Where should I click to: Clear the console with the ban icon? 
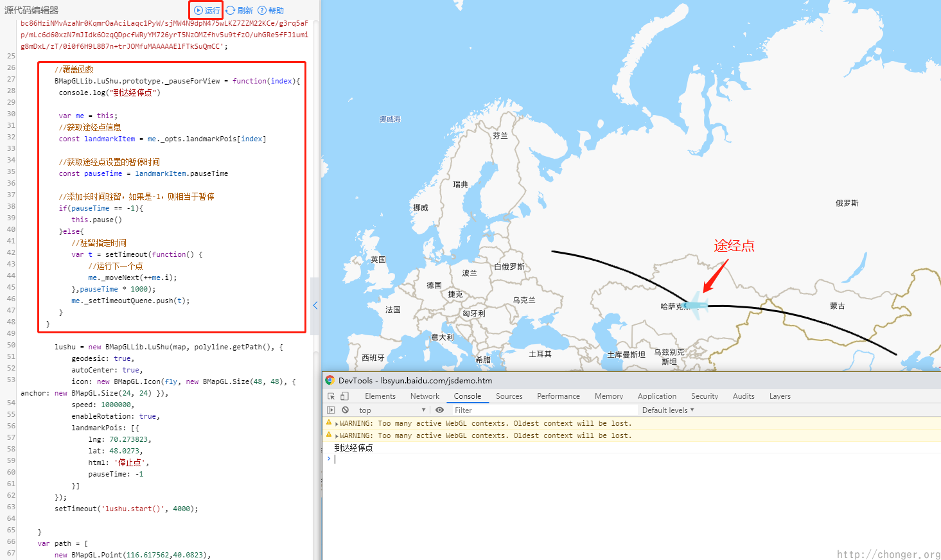[x=346, y=410]
